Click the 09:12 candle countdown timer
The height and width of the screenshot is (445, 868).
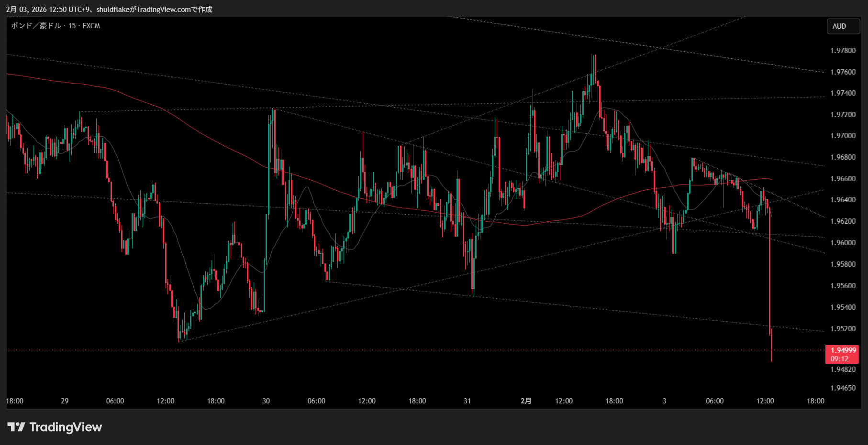coord(839,359)
